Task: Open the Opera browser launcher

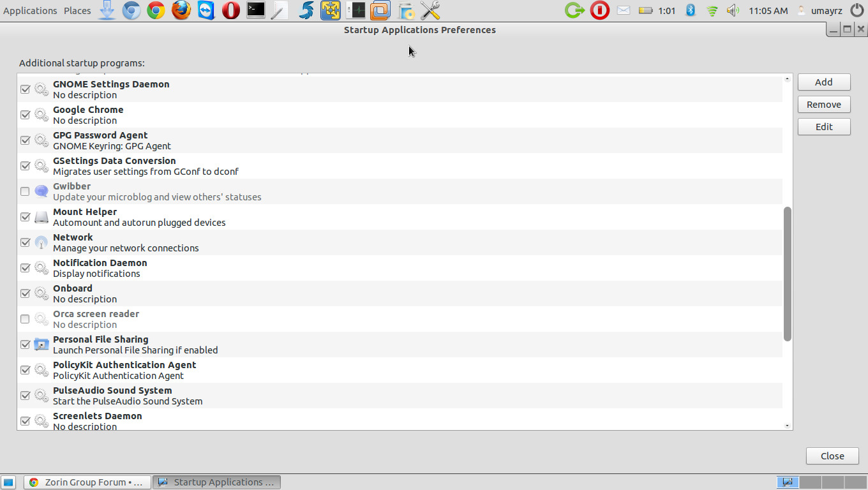Action: (231, 10)
